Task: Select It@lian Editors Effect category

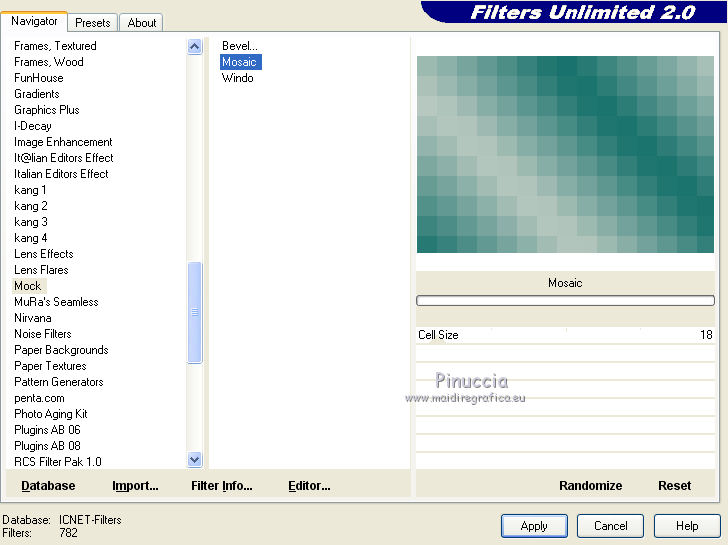Action: 64,158
